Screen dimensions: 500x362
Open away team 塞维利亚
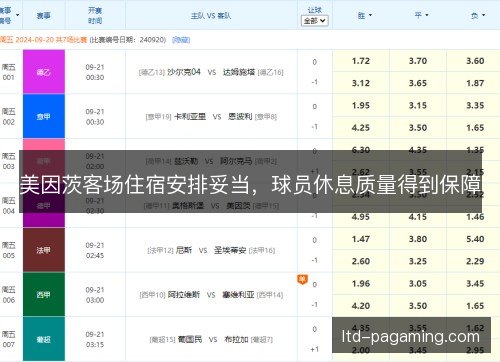[x=238, y=295]
